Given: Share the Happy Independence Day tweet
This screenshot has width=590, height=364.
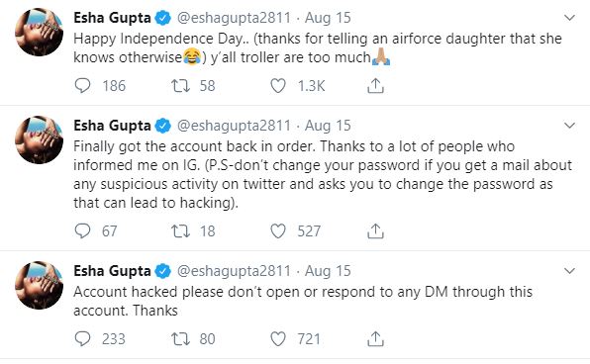Looking at the screenshot, I should [375, 86].
